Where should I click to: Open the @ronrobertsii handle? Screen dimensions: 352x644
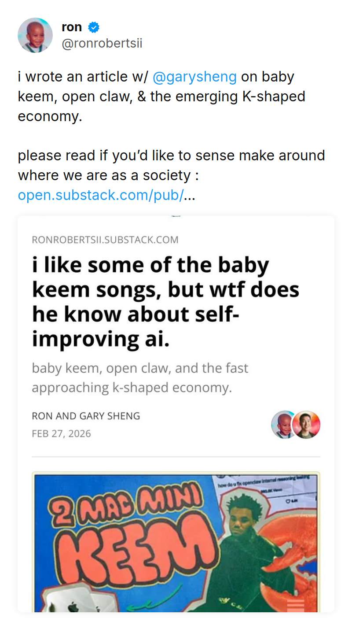[102, 44]
